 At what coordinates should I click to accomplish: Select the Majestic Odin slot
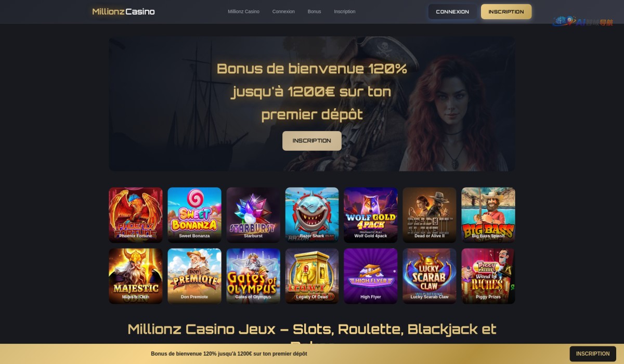[136, 276]
